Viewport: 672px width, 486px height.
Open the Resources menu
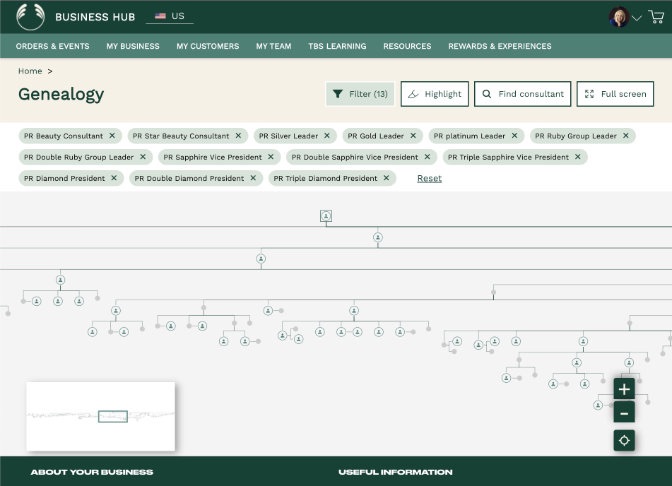407,46
